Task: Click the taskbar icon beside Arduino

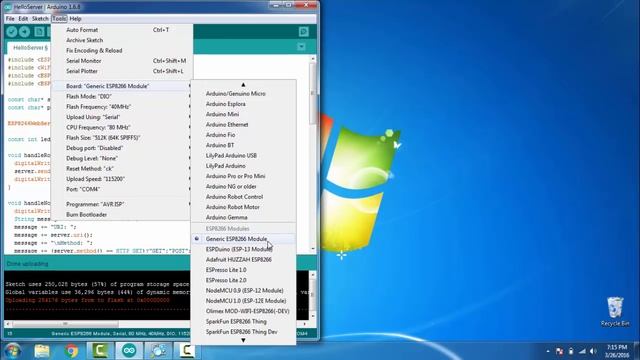Action: 158,351
